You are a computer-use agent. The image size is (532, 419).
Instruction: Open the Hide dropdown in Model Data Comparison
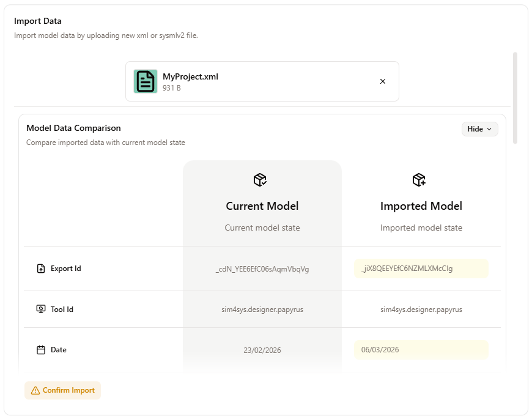[479, 128]
